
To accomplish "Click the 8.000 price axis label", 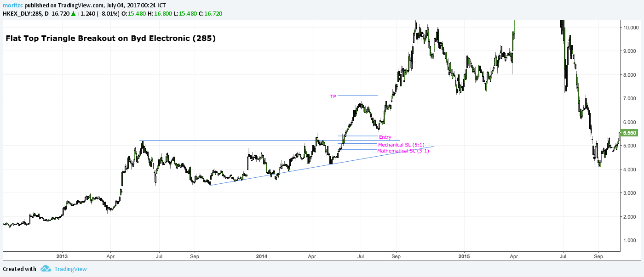I will 629,75.
